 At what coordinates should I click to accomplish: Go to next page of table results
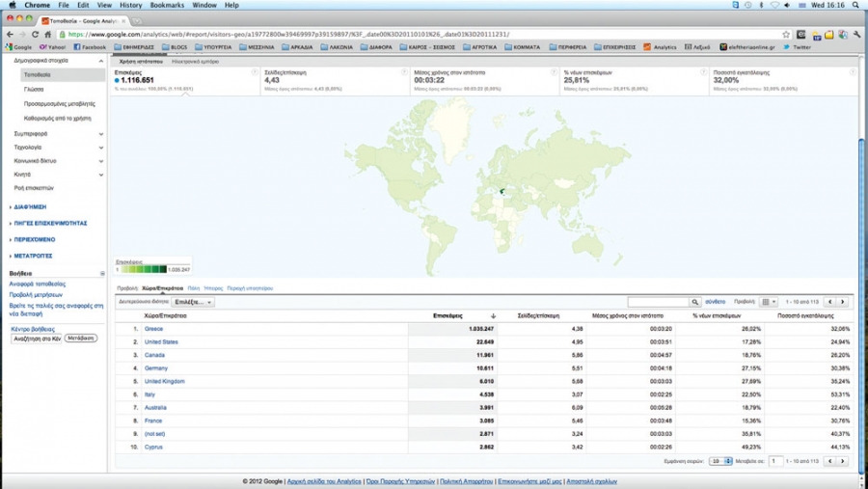pos(842,302)
